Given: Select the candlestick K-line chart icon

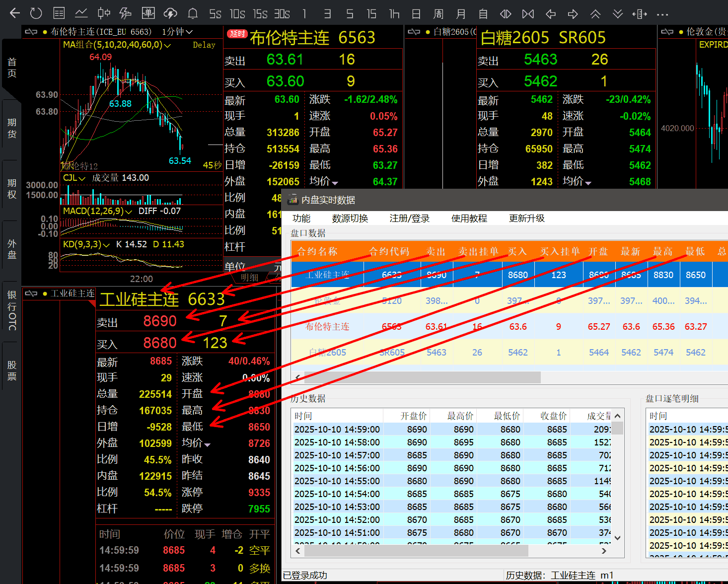Looking at the screenshot, I should click(x=104, y=13).
